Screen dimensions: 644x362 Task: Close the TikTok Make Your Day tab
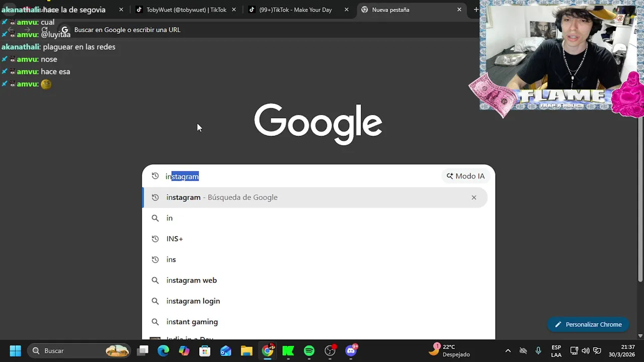tap(347, 10)
